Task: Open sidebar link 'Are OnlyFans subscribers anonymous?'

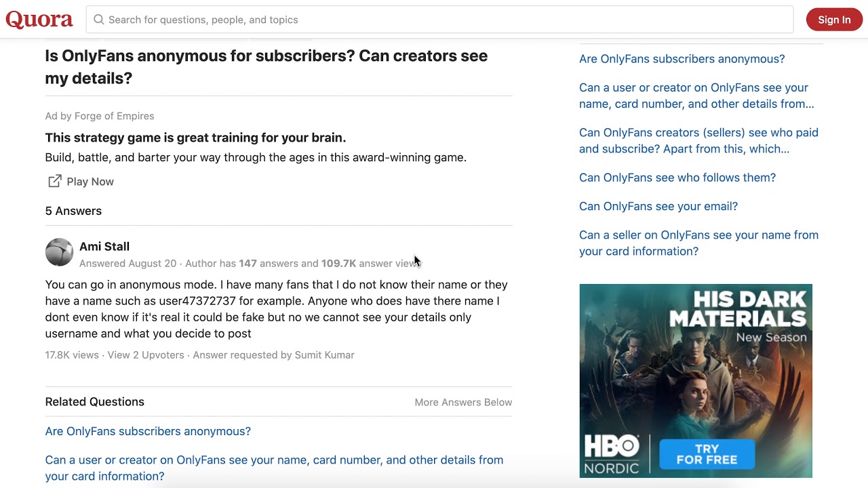Action: pyautogui.click(x=682, y=59)
